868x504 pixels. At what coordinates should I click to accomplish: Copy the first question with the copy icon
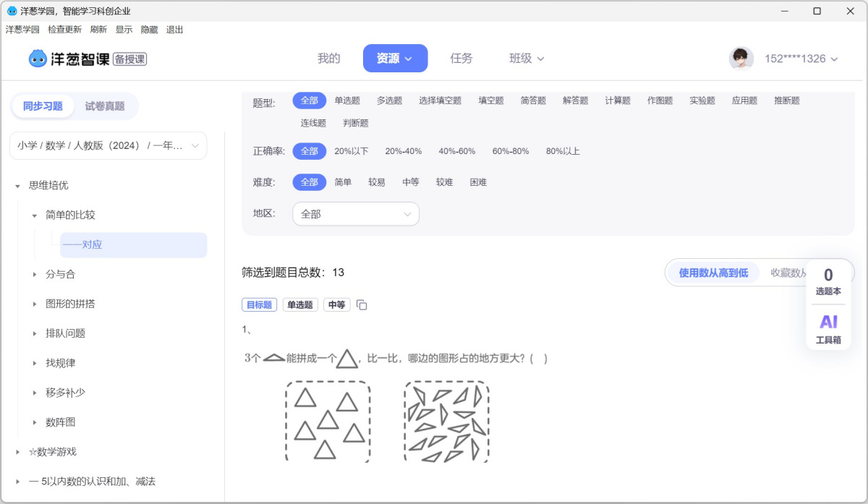361,304
